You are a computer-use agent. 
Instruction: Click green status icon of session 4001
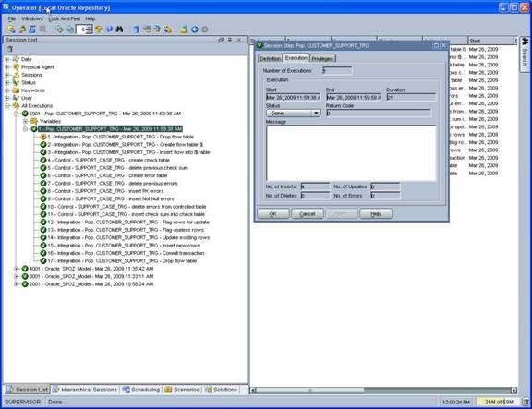tap(25, 269)
